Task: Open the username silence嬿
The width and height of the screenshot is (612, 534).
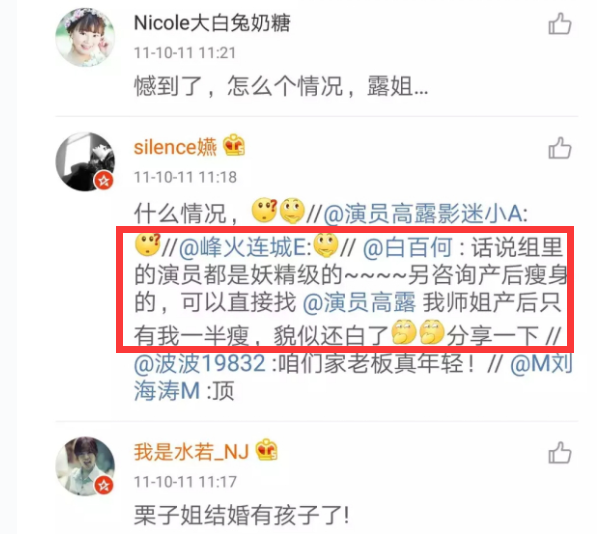Action: (x=175, y=147)
